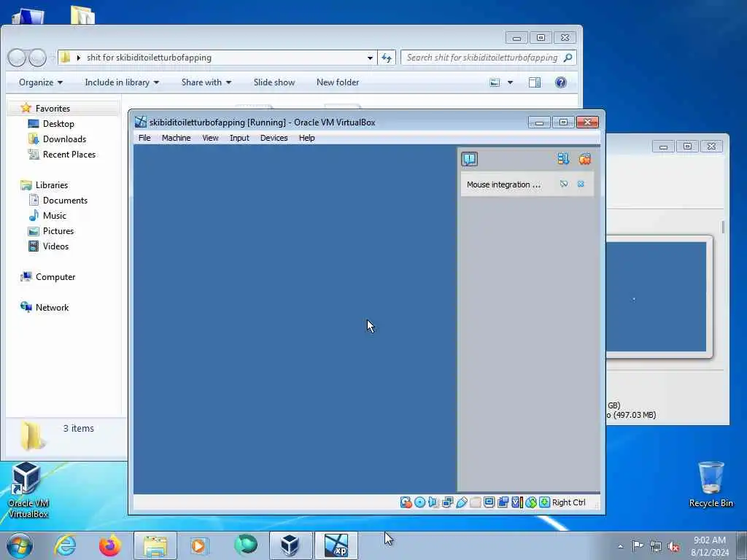The image size is (747, 560).
Task: Expand the Mouse integration notification text
Action: click(503, 184)
